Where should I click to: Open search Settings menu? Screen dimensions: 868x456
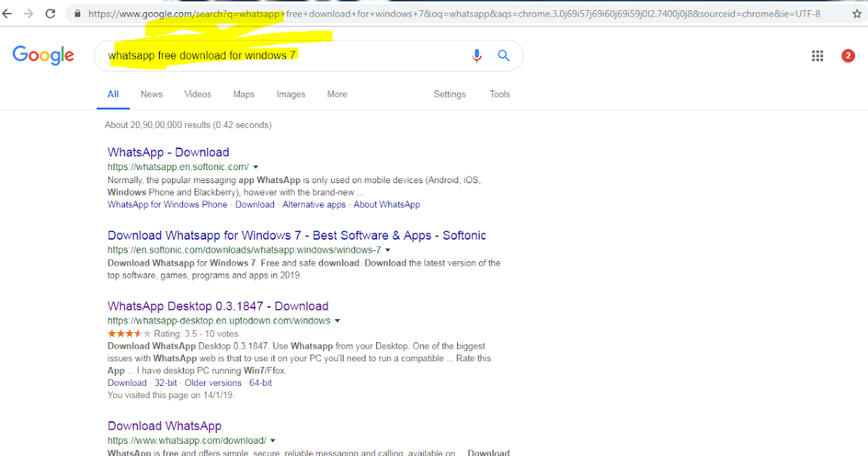(450, 94)
